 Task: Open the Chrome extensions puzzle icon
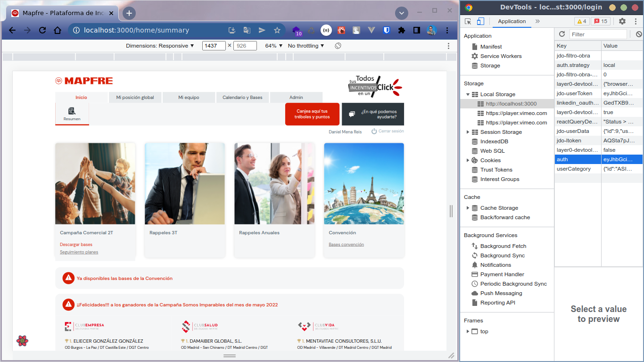(x=401, y=30)
